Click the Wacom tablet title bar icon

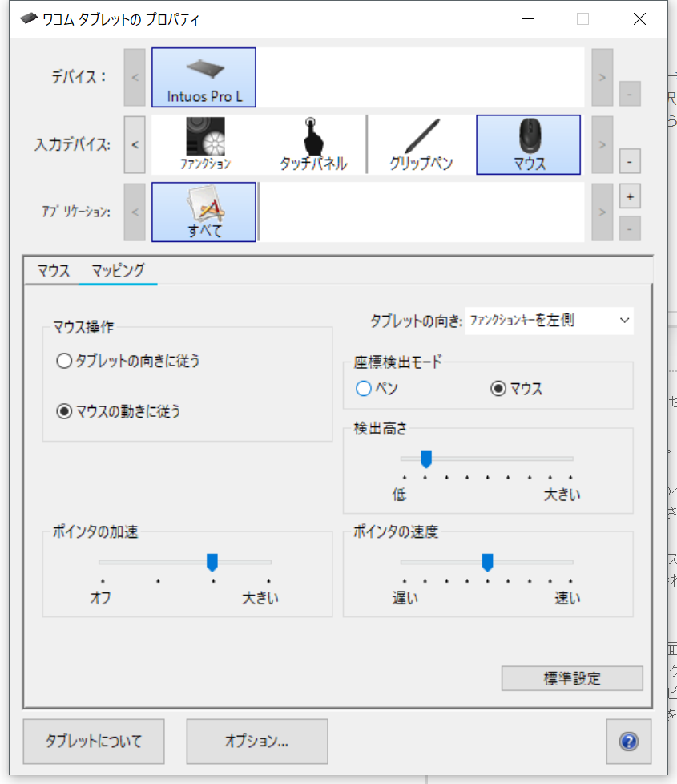click(29, 19)
